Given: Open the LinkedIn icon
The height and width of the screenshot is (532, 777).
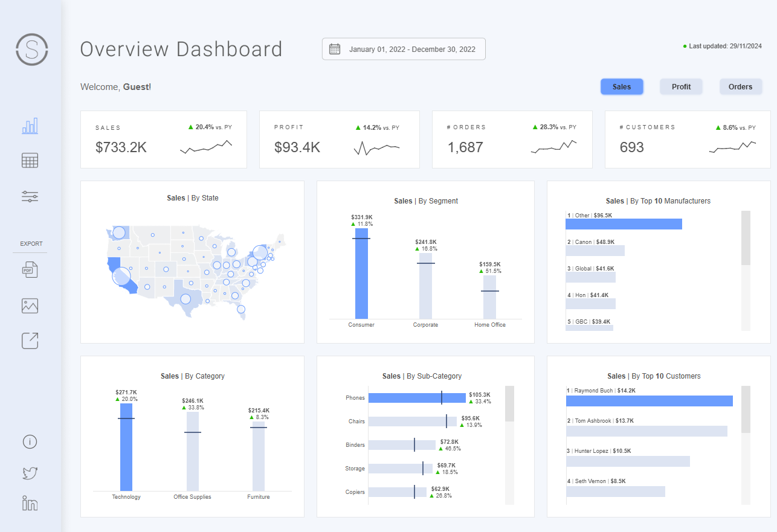Looking at the screenshot, I should [30, 503].
